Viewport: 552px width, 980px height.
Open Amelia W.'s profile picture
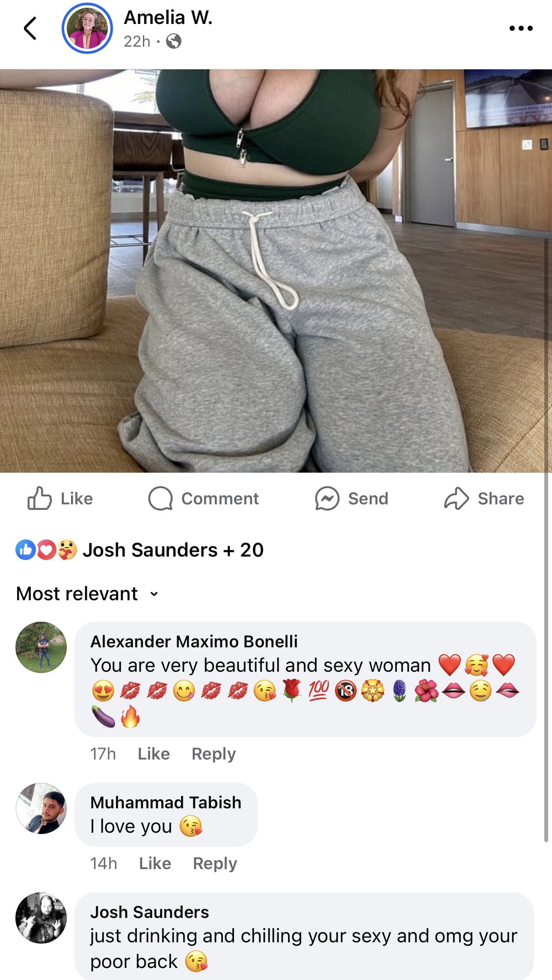tap(87, 28)
